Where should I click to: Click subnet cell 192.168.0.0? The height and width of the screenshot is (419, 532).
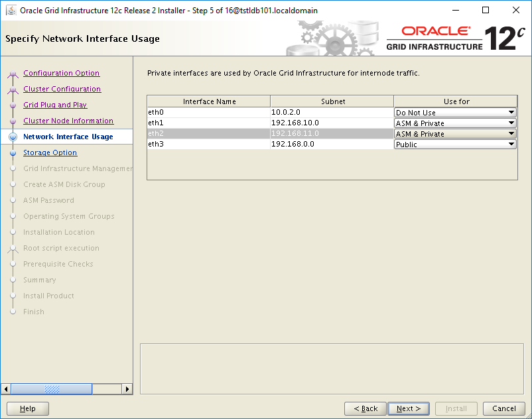click(x=332, y=144)
